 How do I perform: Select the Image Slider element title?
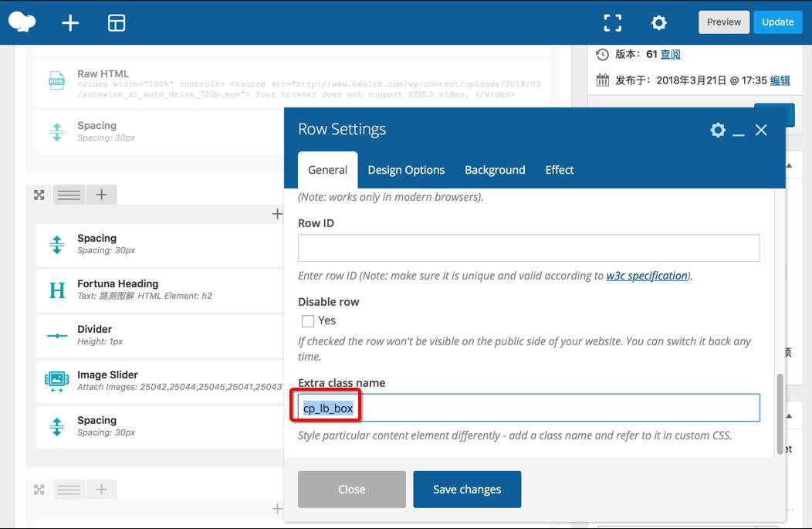click(107, 375)
